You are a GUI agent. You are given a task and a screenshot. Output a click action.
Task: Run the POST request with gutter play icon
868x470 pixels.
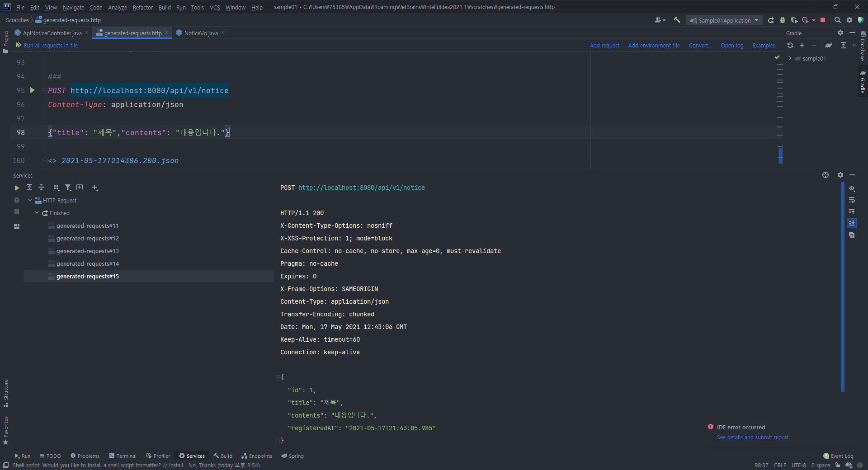[32, 90]
